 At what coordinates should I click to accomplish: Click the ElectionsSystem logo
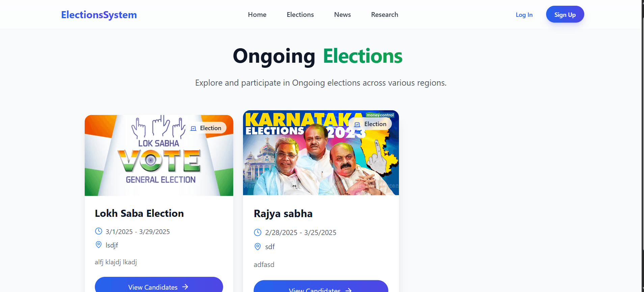click(x=99, y=15)
